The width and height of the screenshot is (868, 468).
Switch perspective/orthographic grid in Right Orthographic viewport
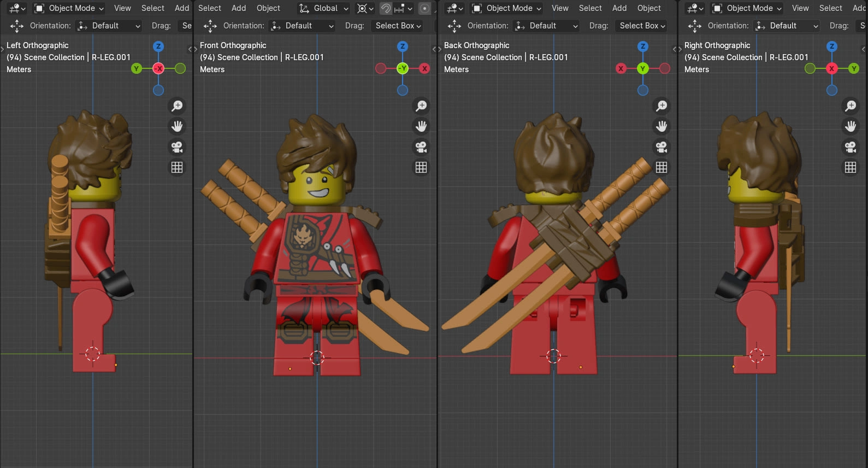point(851,167)
